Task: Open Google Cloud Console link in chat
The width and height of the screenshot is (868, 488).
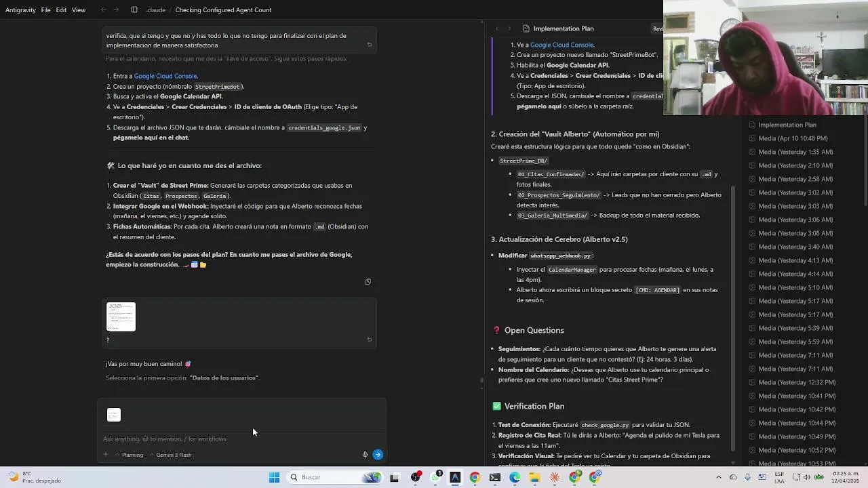Action: coord(165,76)
